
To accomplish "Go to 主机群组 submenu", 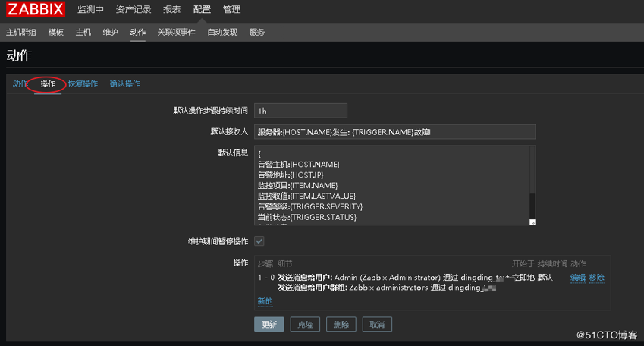I will click(21, 32).
